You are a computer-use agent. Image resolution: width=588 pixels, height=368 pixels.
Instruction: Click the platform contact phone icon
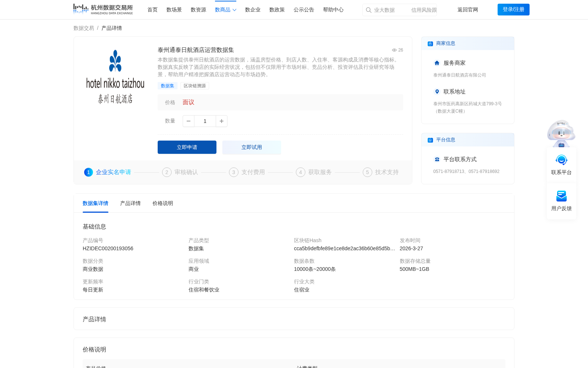coord(437,159)
